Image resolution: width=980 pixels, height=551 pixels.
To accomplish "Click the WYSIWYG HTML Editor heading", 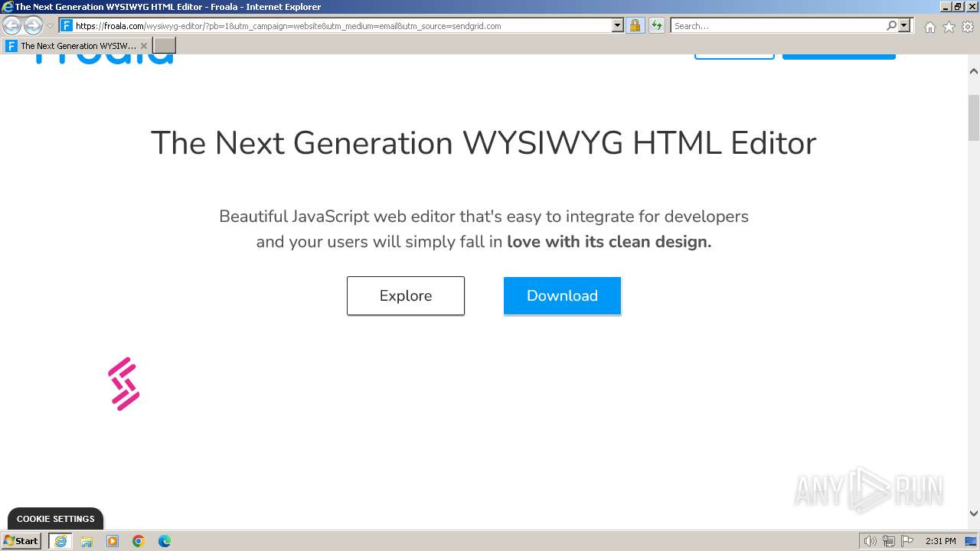I will point(483,143).
